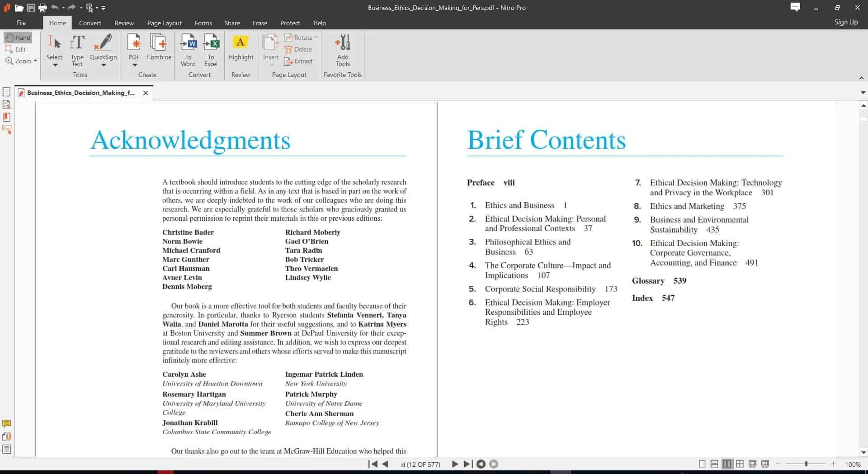Expand the PDF create dropdown
Screen dimensions: 868x474
[134, 66]
